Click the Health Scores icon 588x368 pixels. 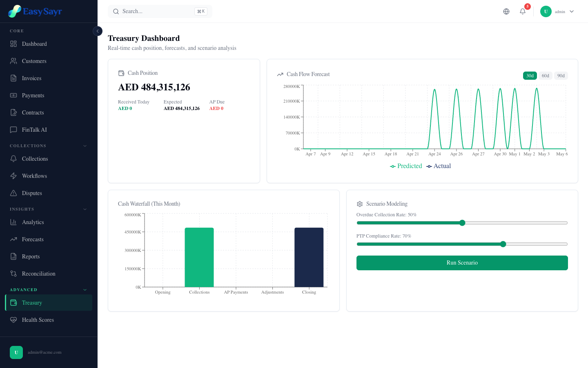[13, 320]
